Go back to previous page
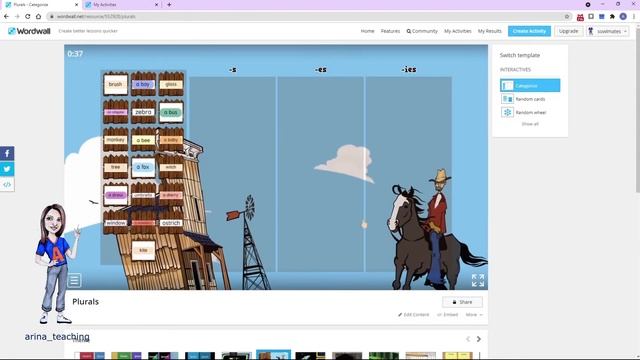 (6, 16)
